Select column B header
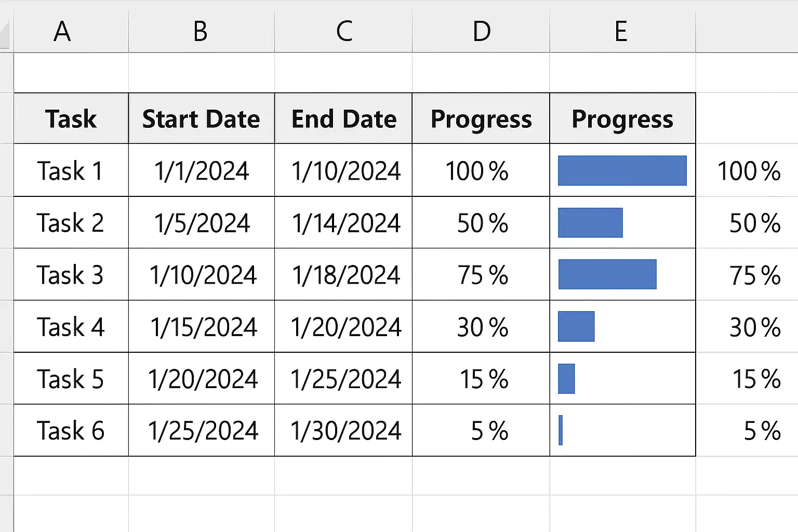Screen dimensions: 798x532 point(201,31)
